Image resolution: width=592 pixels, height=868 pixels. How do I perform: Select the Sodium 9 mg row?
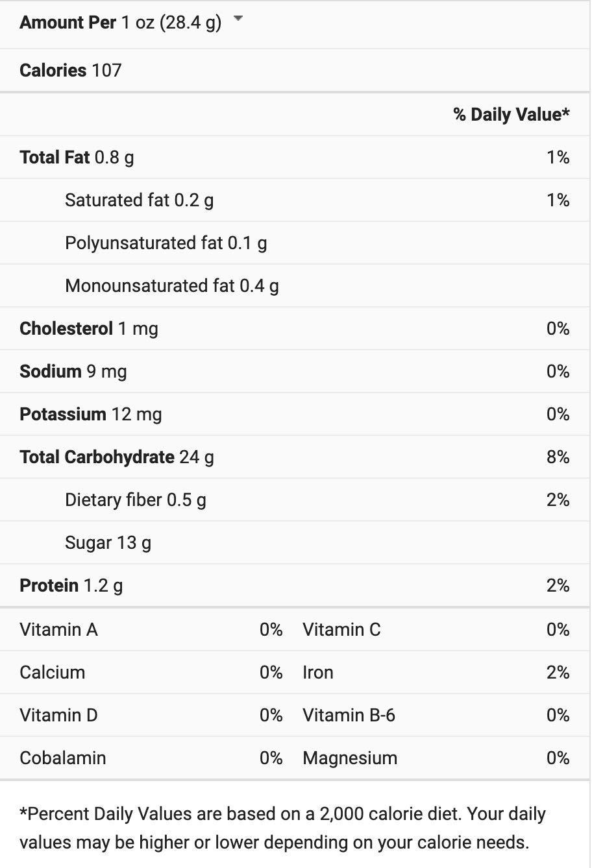point(73,372)
